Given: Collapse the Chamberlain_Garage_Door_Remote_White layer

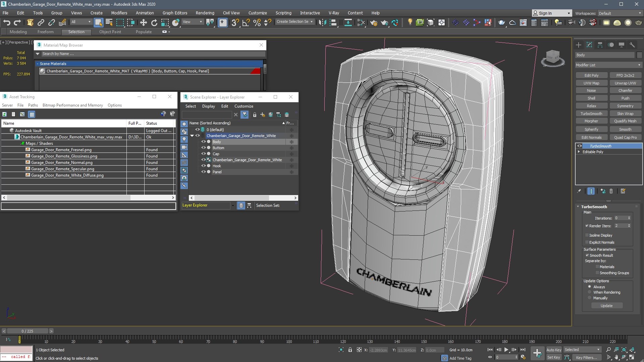Looking at the screenshot, I should pyautogui.click(x=192, y=136).
